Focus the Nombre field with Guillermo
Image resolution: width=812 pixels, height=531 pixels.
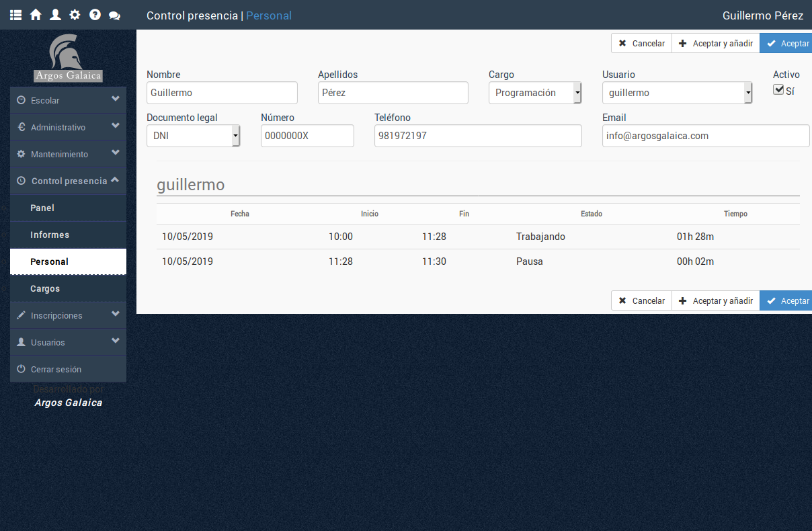[222, 93]
